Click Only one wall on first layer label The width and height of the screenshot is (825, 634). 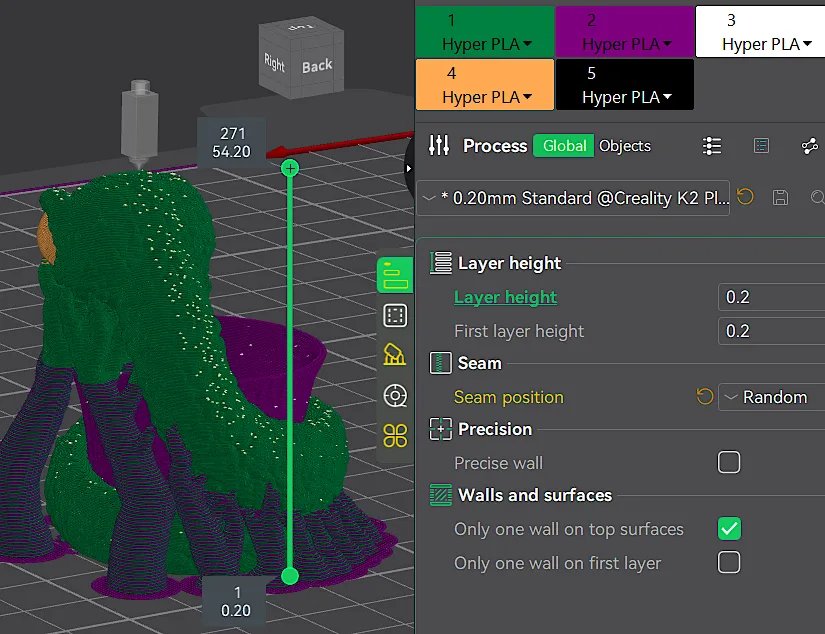557,563
